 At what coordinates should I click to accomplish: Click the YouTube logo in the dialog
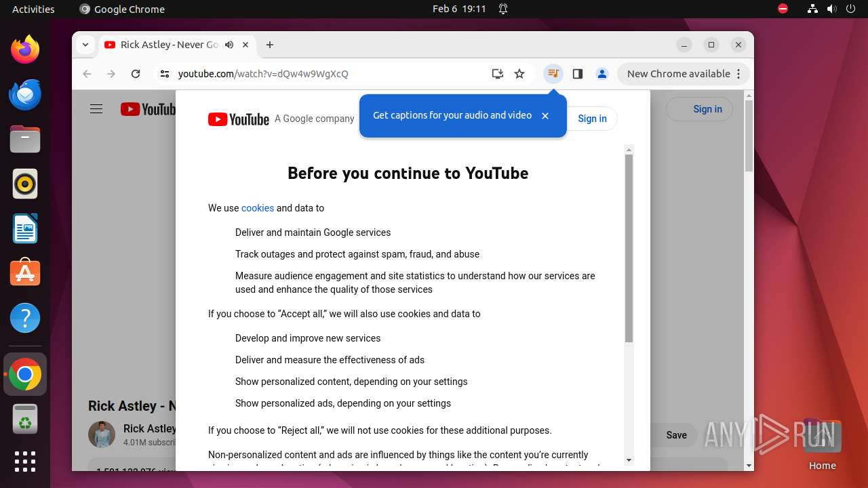[x=239, y=119]
